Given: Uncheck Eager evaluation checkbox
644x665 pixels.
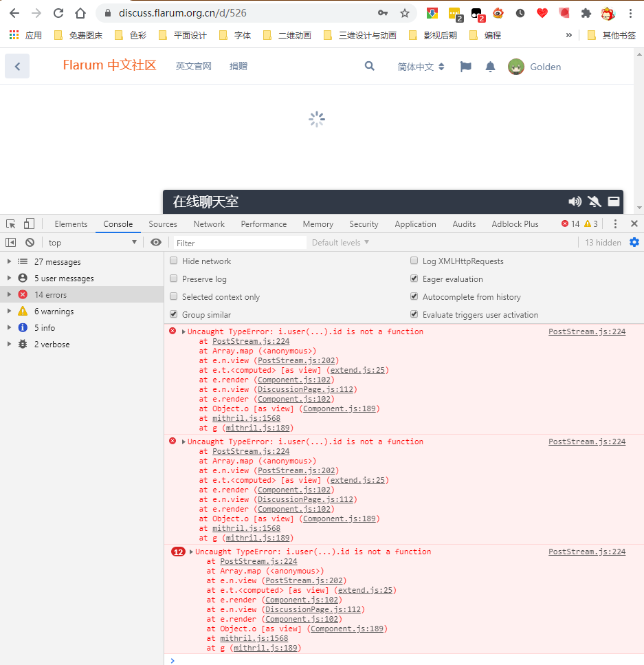Looking at the screenshot, I should pyautogui.click(x=414, y=279).
